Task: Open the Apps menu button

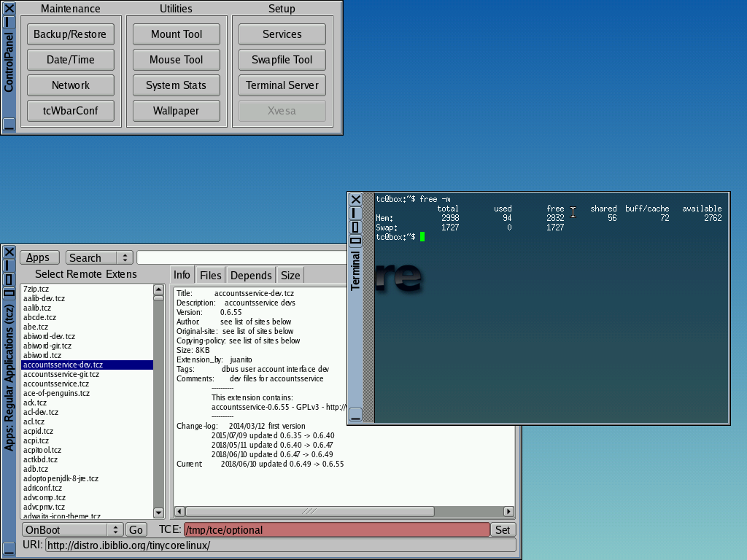Action: [x=39, y=257]
